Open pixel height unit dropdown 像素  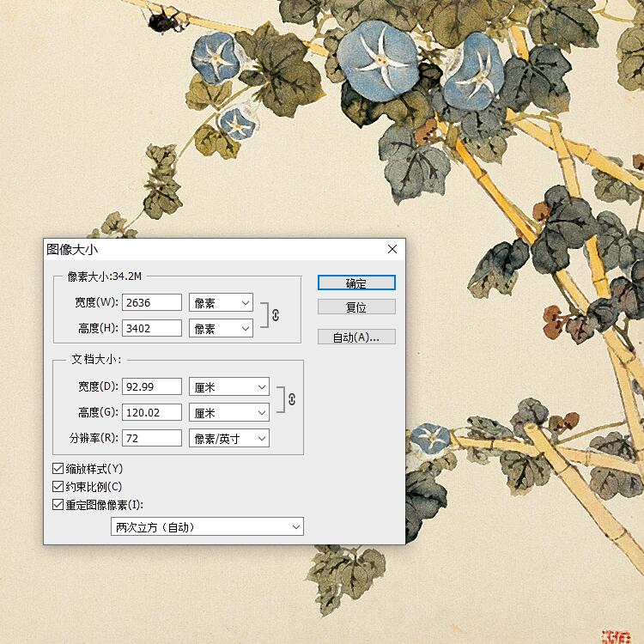coord(221,329)
